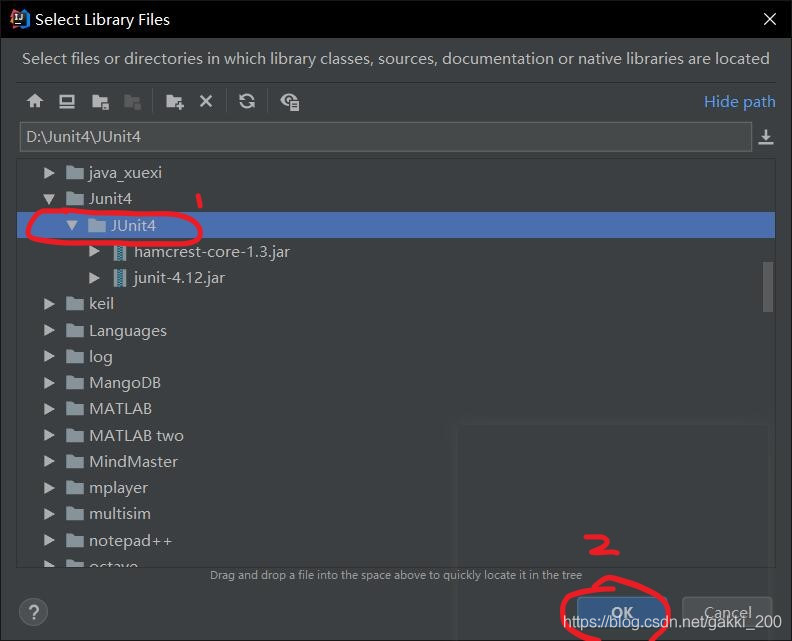The height and width of the screenshot is (641, 792).
Task: Expand the java_xuexi folder
Action: [x=49, y=173]
